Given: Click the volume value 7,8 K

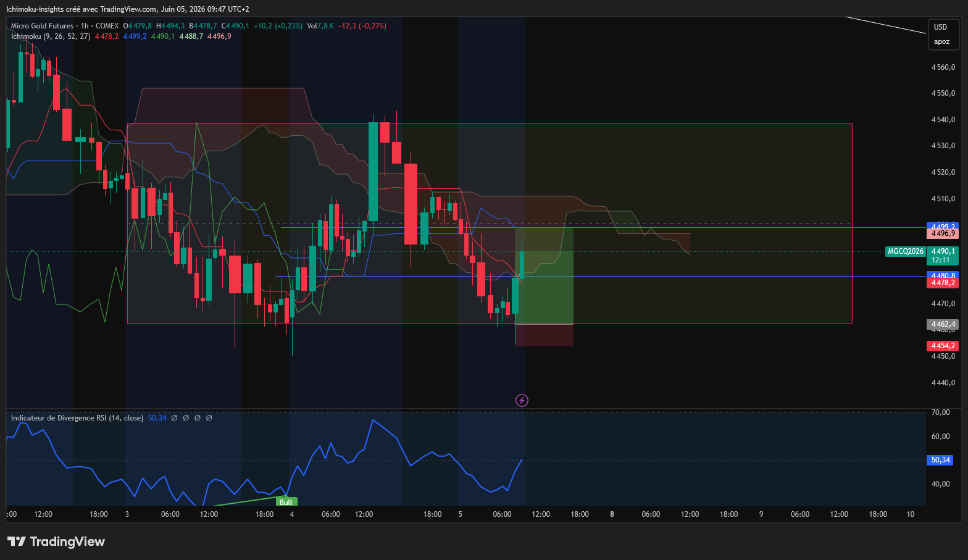Looking at the screenshot, I should (x=325, y=26).
